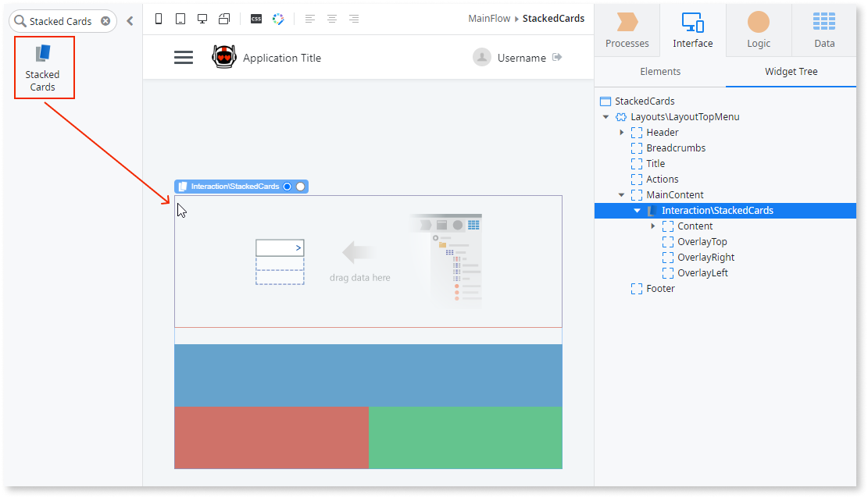Switch to the Elements tab
The image size is (868, 498).
click(x=660, y=71)
